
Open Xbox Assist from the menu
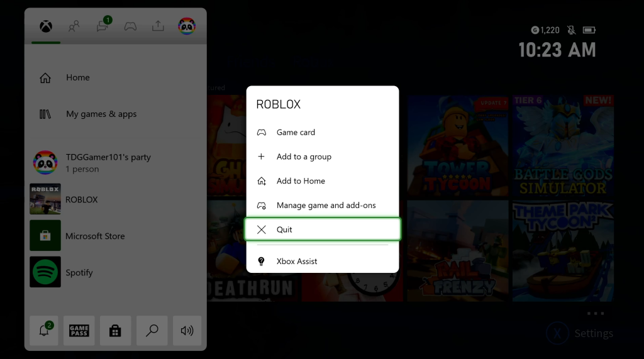323,262
